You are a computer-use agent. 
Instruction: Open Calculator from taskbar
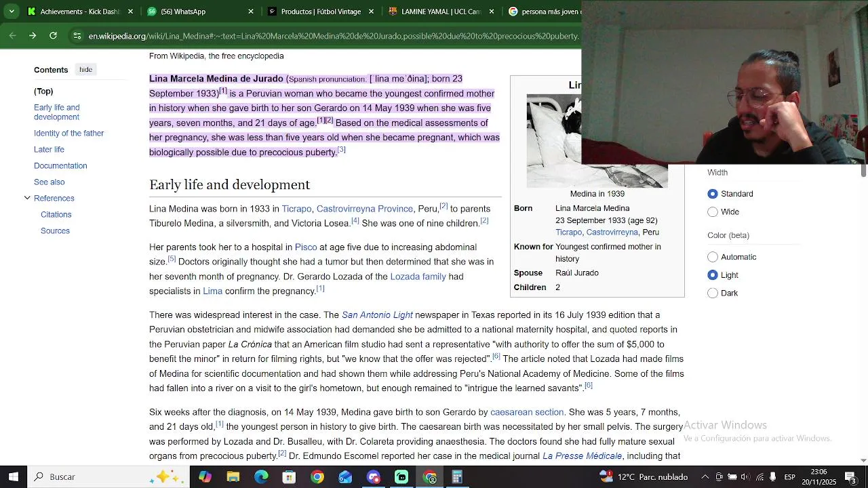point(457,477)
